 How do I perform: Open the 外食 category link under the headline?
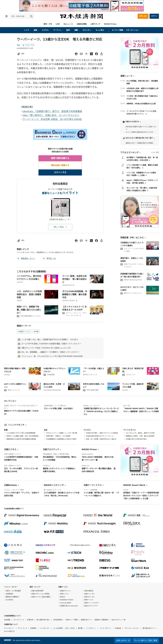(x=18, y=45)
